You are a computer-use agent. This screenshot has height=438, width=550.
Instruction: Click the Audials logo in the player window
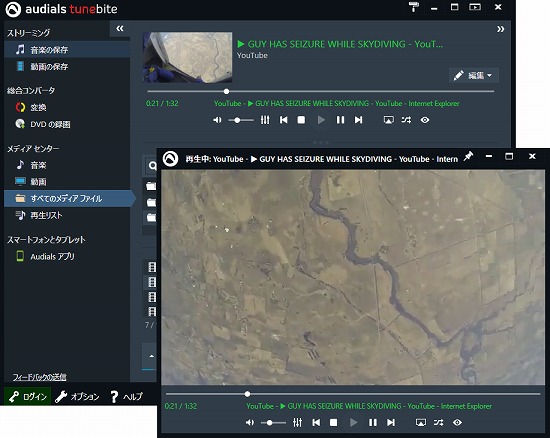pos(171,159)
